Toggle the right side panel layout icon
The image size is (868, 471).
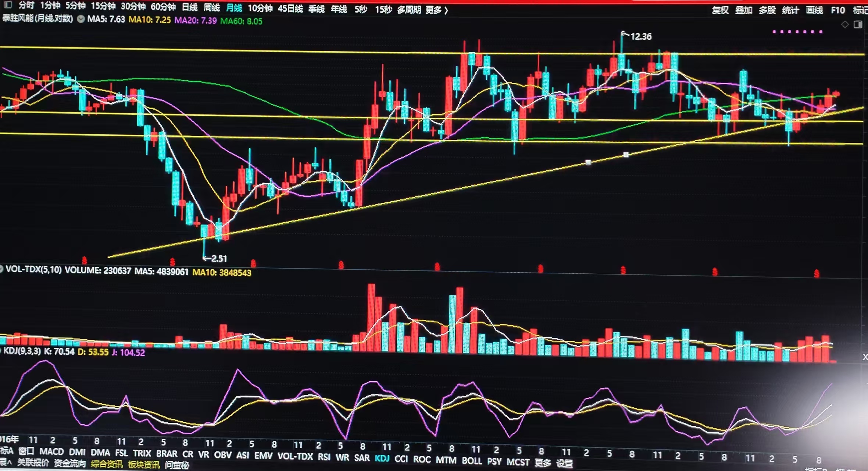pyautogui.click(x=858, y=24)
